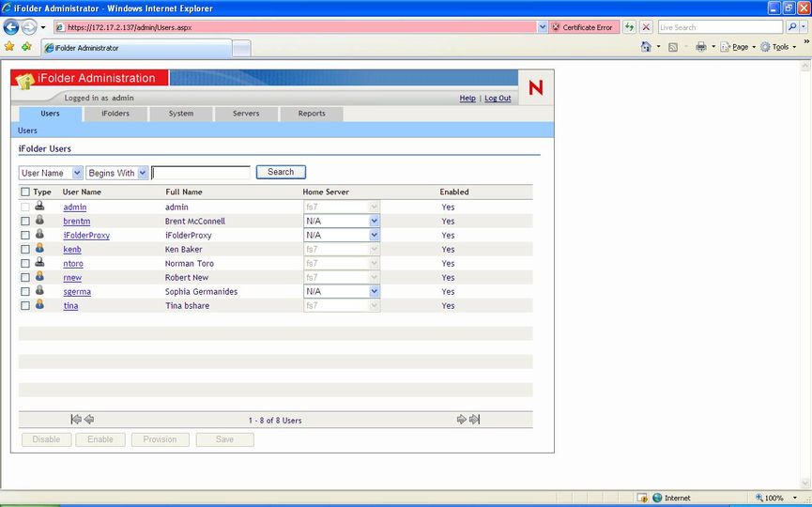Click the Print toolbar icon
The height and width of the screenshot is (507, 812).
(701, 47)
